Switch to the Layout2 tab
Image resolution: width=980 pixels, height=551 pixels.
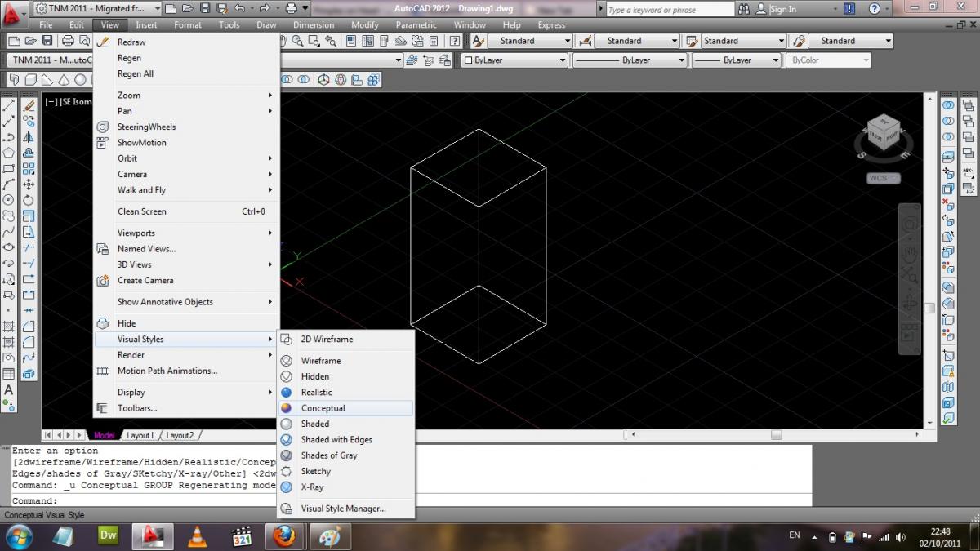click(180, 435)
